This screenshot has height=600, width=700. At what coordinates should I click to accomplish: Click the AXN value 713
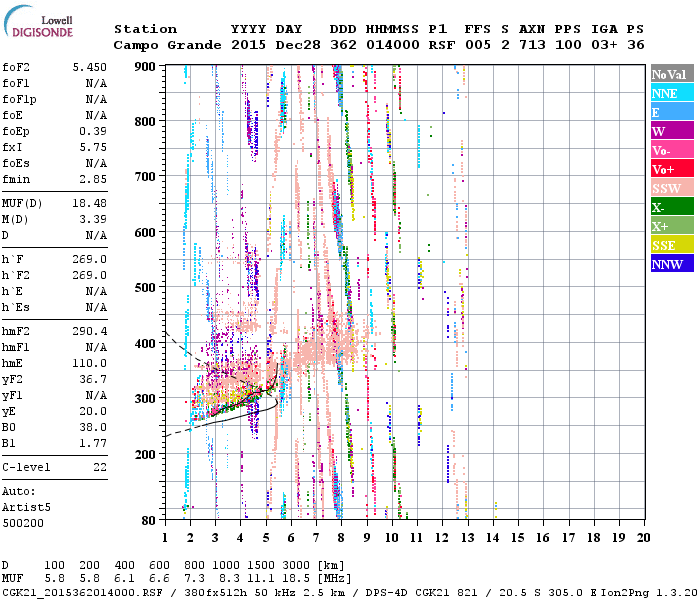tap(532, 45)
